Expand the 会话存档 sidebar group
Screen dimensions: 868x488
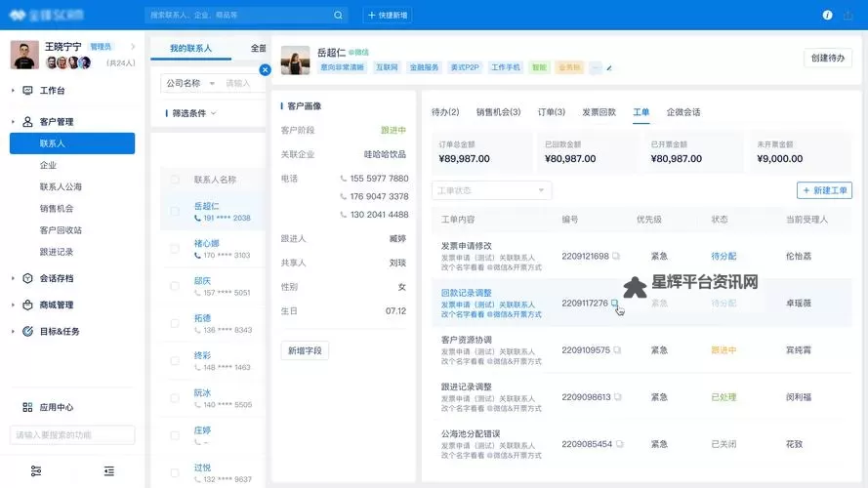click(x=14, y=278)
